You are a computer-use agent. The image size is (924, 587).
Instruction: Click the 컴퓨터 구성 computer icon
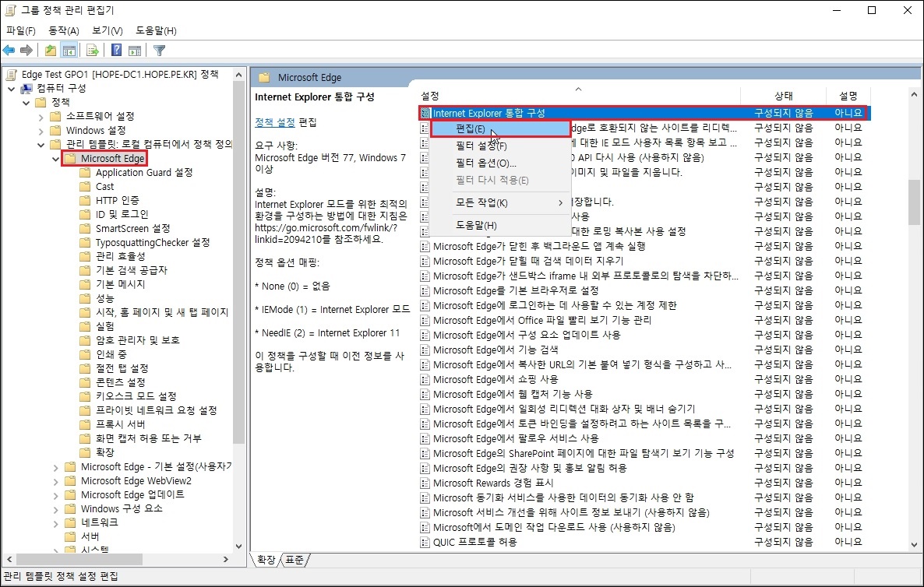(x=26, y=88)
